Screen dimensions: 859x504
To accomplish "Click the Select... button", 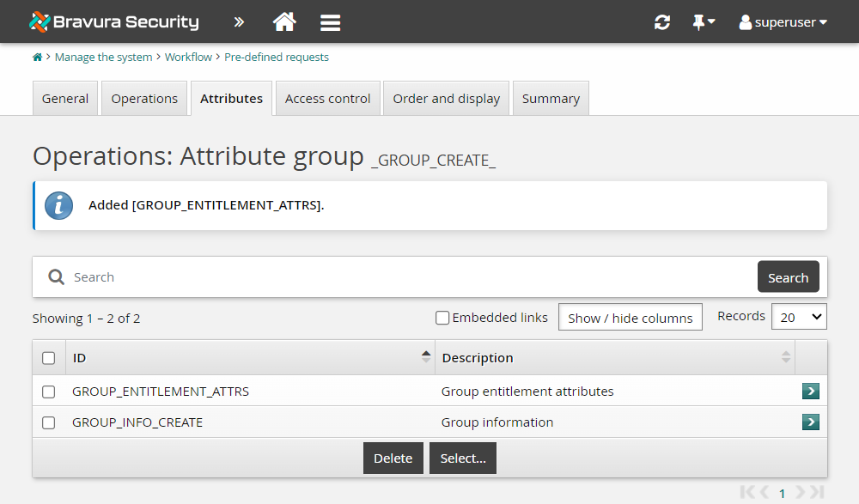I will click(462, 458).
